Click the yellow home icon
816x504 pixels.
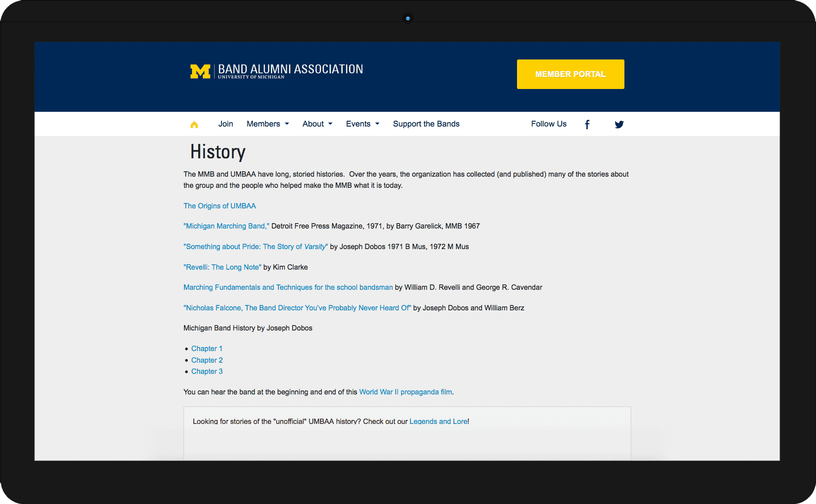194,125
